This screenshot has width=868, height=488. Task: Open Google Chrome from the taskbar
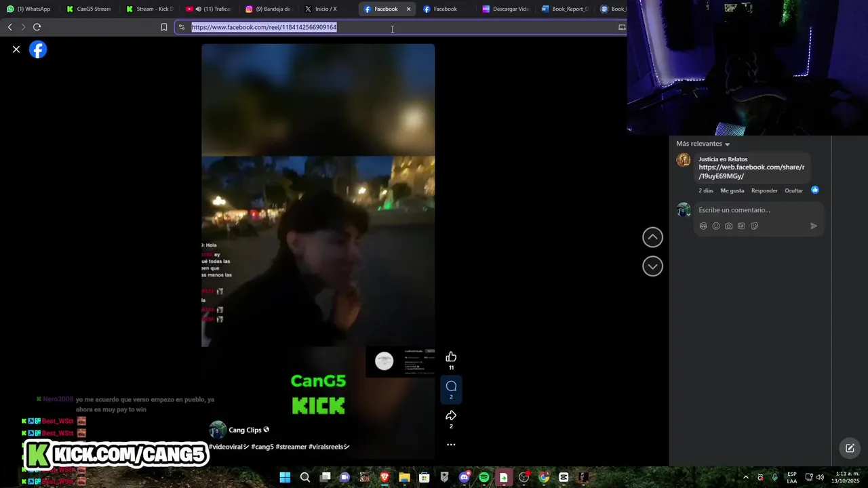tap(543, 477)
